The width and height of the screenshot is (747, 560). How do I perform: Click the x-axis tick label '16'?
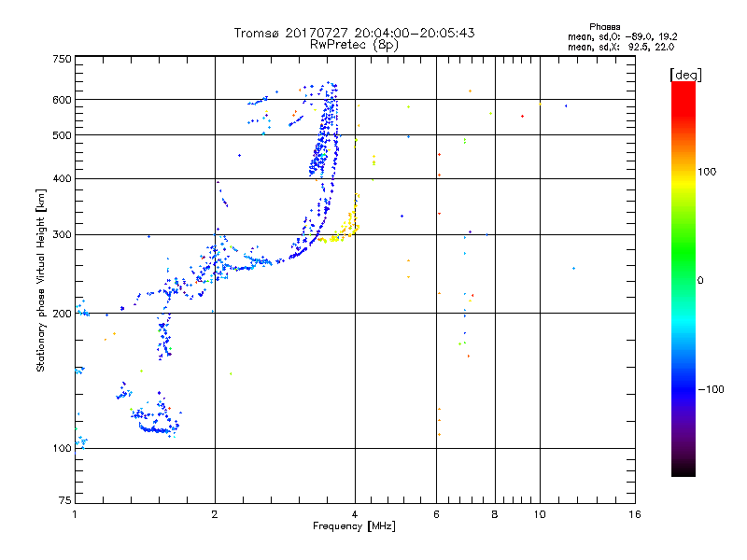635,514
